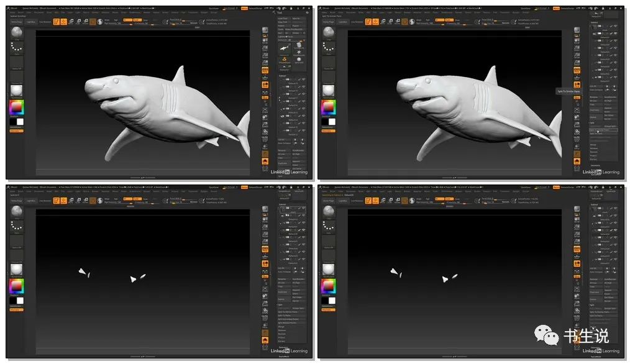Viewport: 630px width, 364px height.
Task: Select the shark tool thumbnail in the Tool palette
Action: pyautogui.click(x=285, y=48)
